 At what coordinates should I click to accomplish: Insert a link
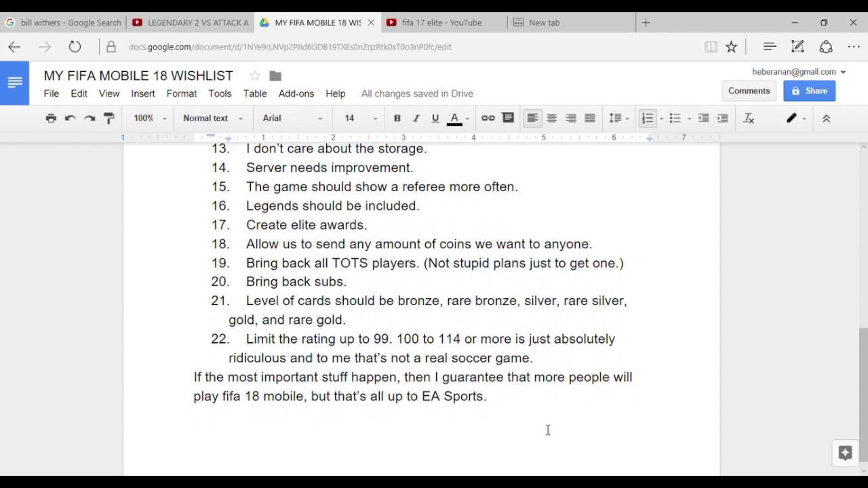488,118
